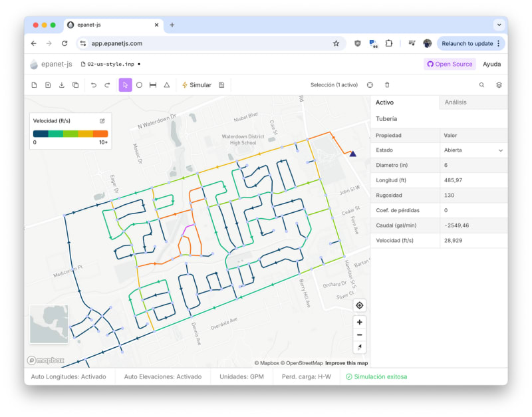This screenshot has height=417, width=532.
Task: Click the Relaunch to update button
Action: [x=470, y=43]
